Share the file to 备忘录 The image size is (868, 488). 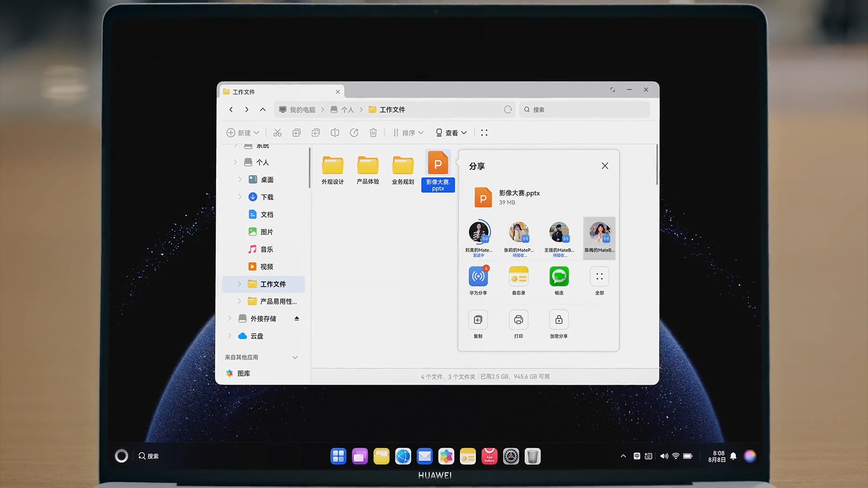[x=518, y=277]
